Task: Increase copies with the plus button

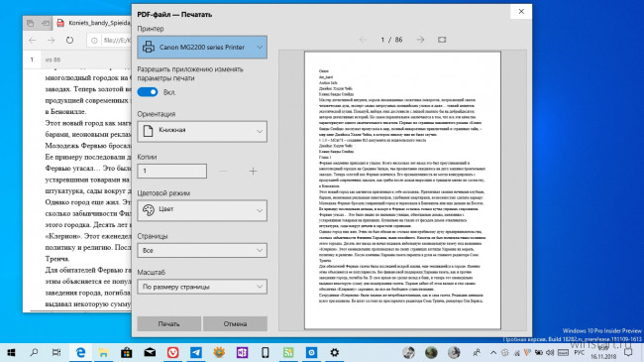Action: click(x=253, y=171)
